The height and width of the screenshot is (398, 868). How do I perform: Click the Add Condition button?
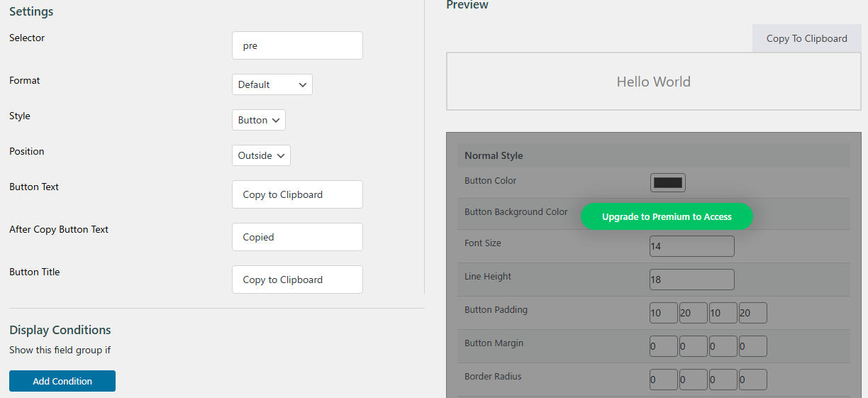pos(62,381)
